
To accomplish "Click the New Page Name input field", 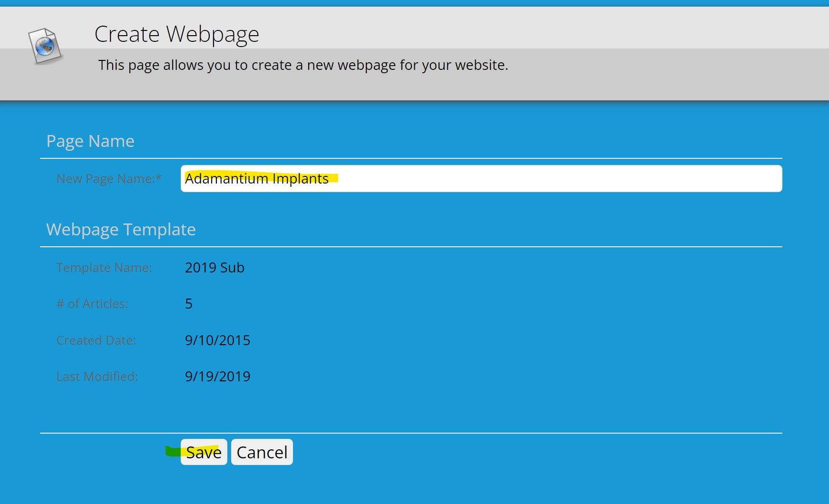I will point(481,179).
